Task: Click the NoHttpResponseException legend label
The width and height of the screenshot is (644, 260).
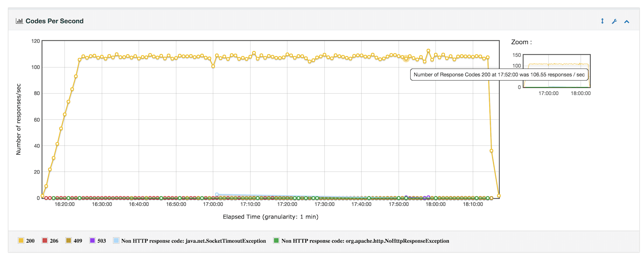Action: click(365, 241)
